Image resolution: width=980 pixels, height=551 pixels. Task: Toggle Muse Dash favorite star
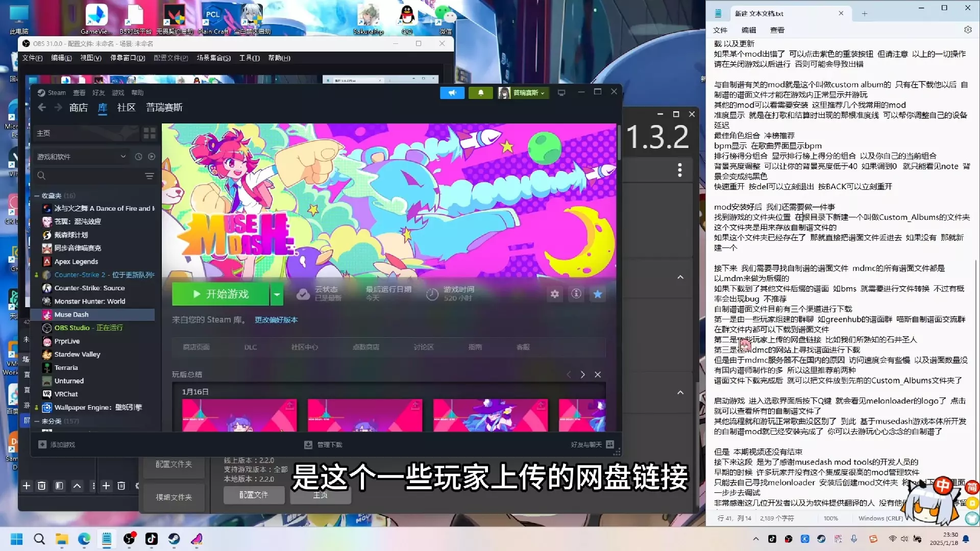(598, 294)
